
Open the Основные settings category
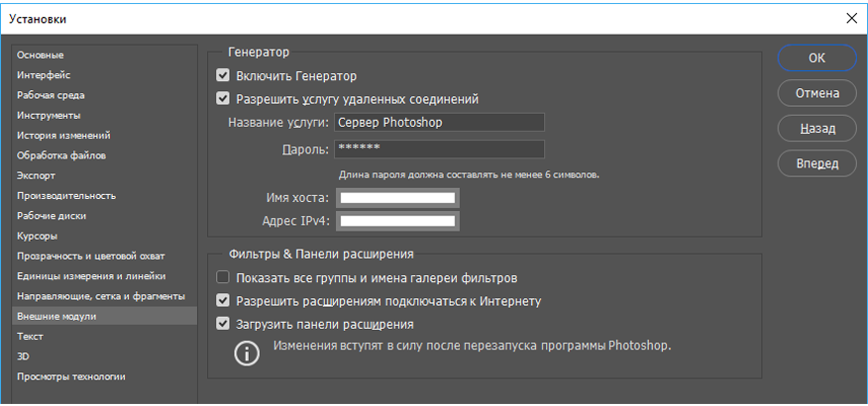point(41,54)
